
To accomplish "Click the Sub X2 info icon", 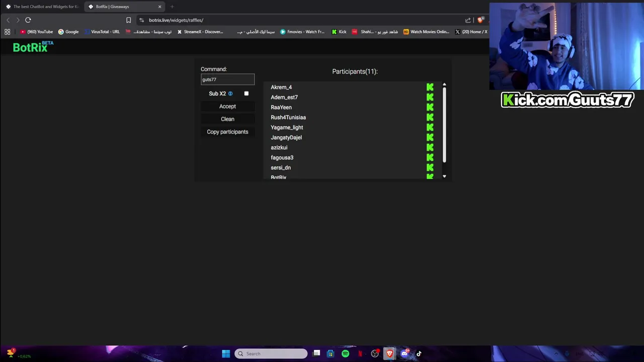I will click(230, 94).
